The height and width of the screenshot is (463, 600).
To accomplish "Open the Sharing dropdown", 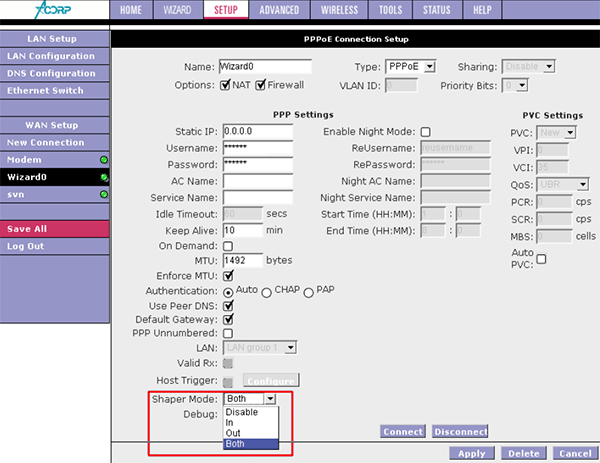I will [528, 67].
